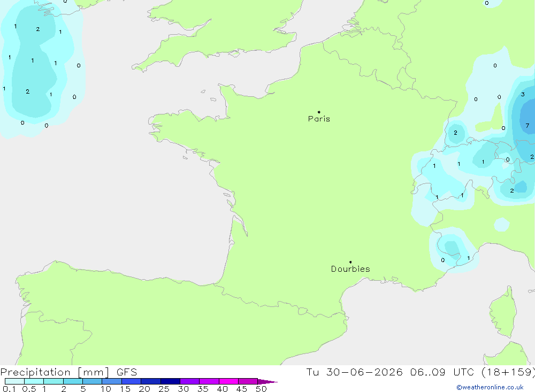Pick the 40–45 mm legend color swatch
This screenshot has width=535, height=392.
228,381
